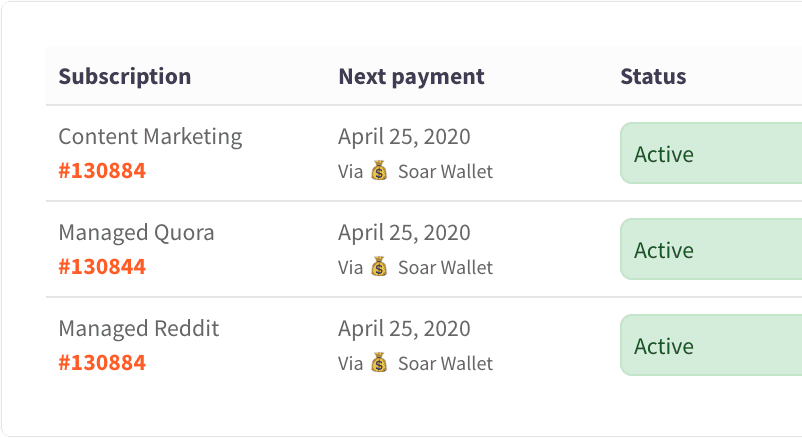Click the April 25, 2020 date for Content Marketing

click(x=404, y=137)
